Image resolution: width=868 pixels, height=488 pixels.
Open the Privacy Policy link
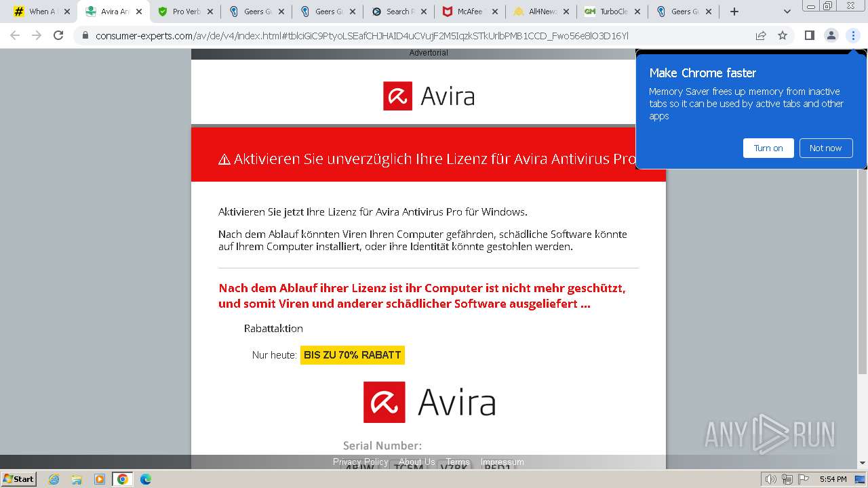pyautogui.click(x=361, y=462)
